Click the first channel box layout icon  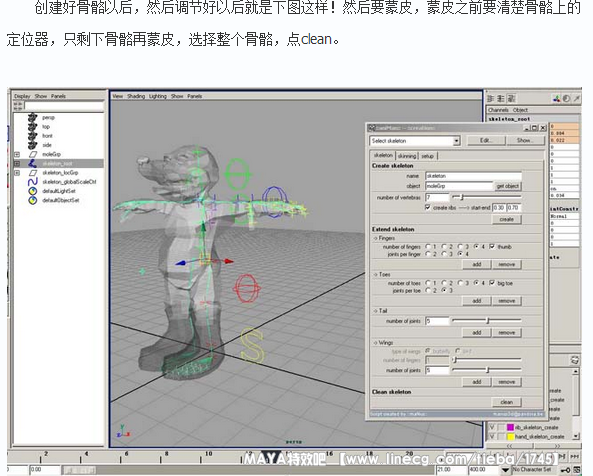click(x=491, y=99)
